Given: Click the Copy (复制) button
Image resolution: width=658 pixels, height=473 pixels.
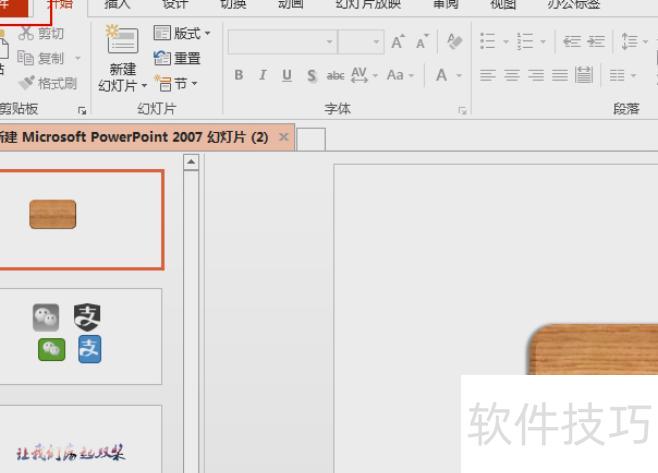Looking at the screenshot, I should (x=41, y=58).
